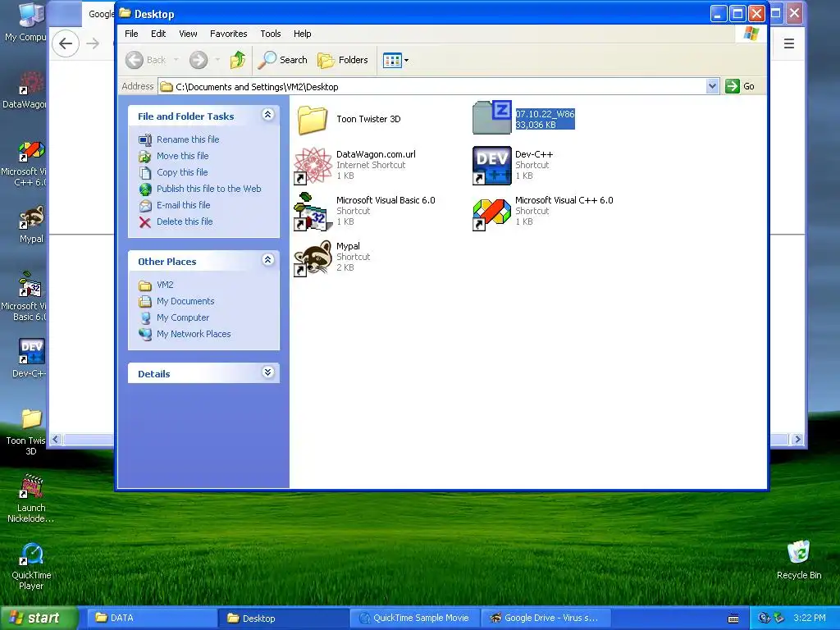Click the system tray clock
This screenshot has height=630, width=840.
(x=810, y=618)
